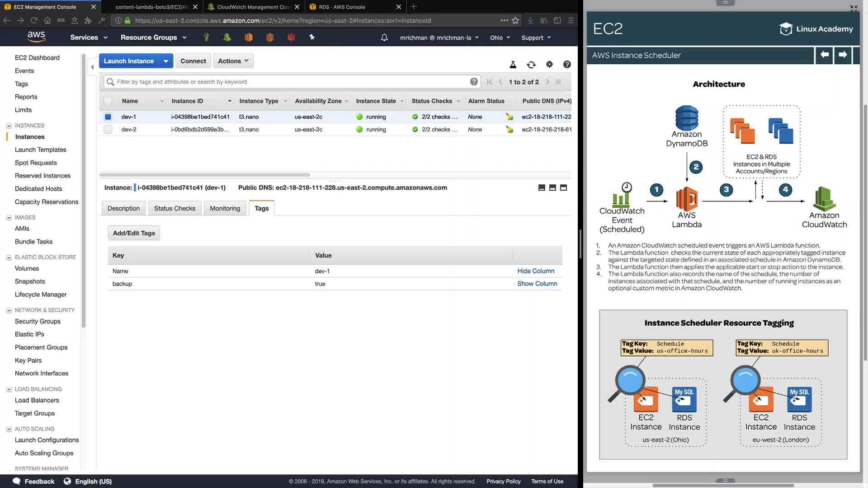Screen dimensions: 868x488
Task: Toggle the select-all instances checkbox
Action: point(108,101)
